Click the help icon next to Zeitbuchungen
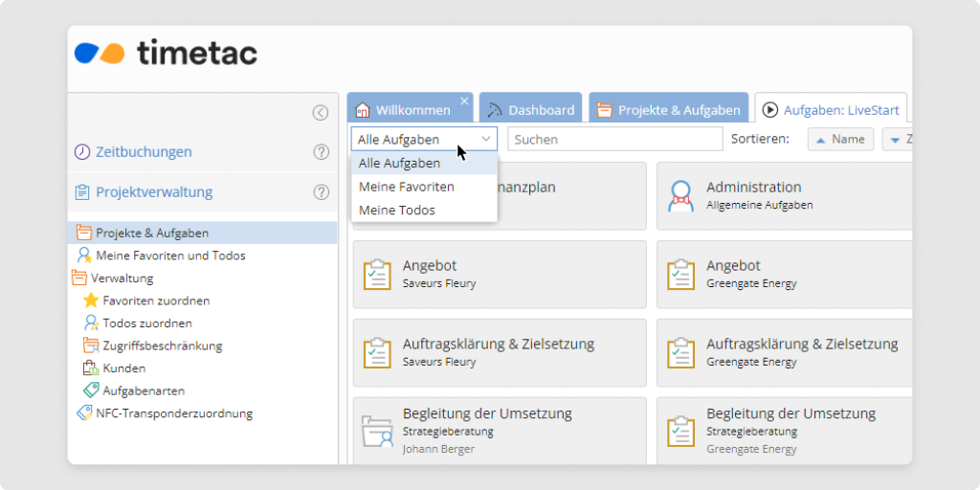 pyautogui.click(x=322, y=152)
